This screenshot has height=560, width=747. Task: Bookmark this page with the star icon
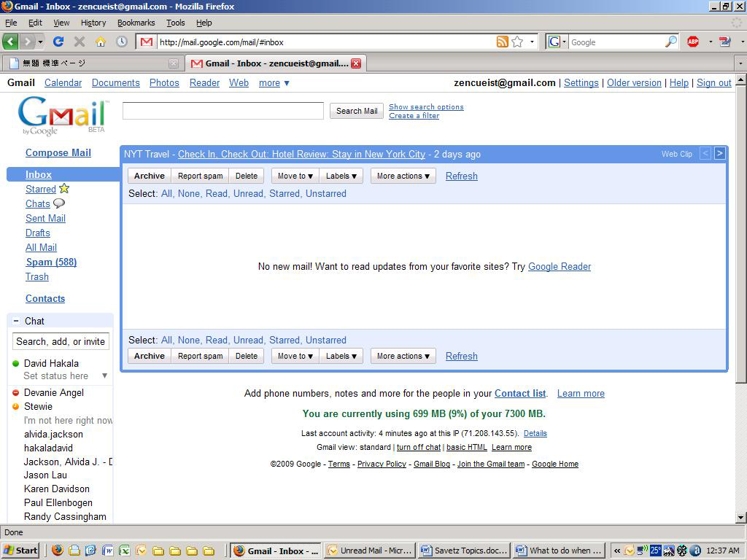[517, 42]
